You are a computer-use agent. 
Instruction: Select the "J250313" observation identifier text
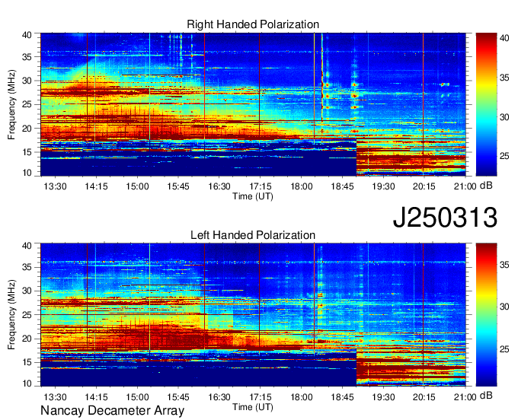pos(445,217)
